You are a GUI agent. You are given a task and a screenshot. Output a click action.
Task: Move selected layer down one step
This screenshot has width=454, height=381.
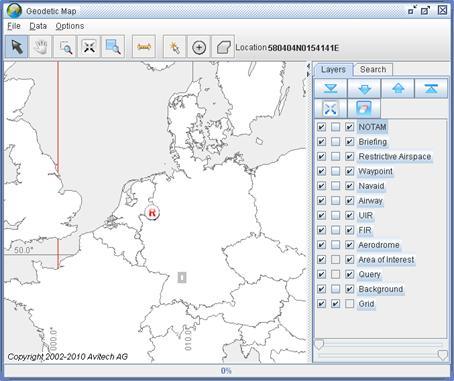364,88
